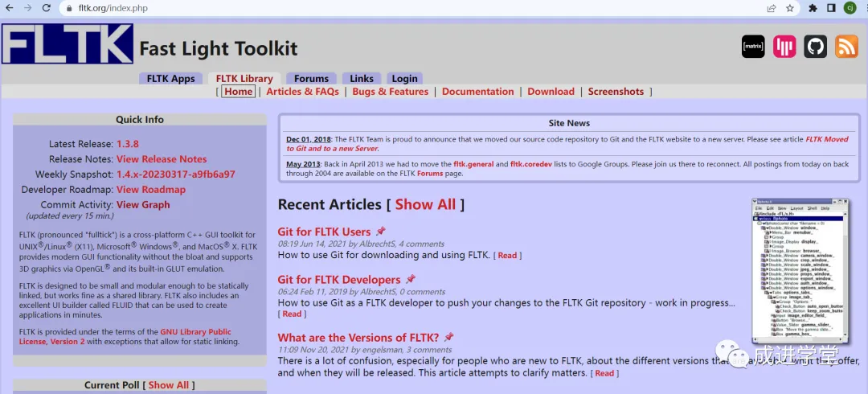
Task: Open the GitHub repository icon
Action: tap(816, 47)
